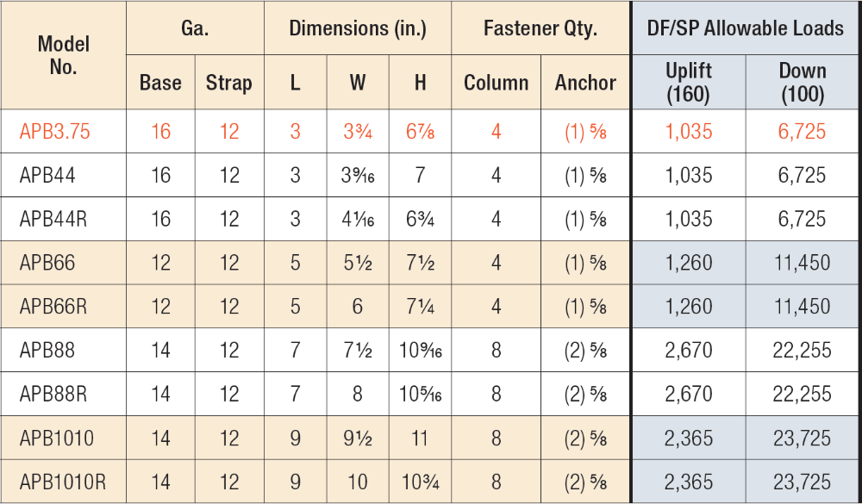
Task: Click the Model No. column header
Action: pos(64,55)
